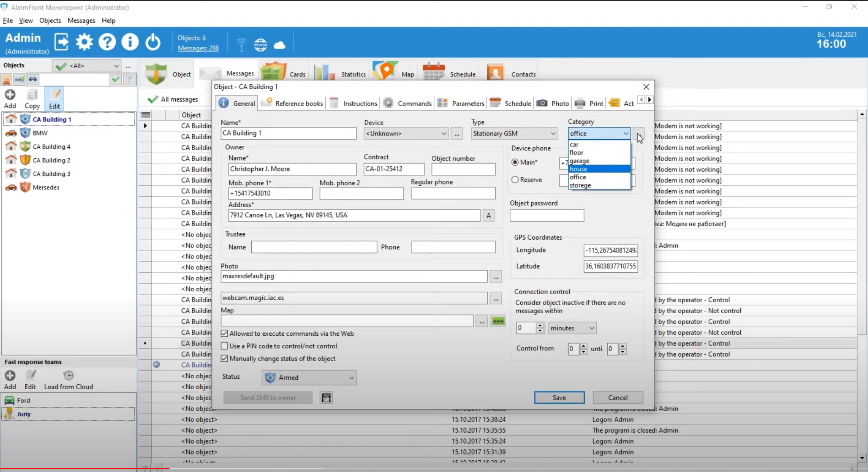Screen dimensions: 868x472
Task: Open the Messages: 288 link
Action: [198, 48]
